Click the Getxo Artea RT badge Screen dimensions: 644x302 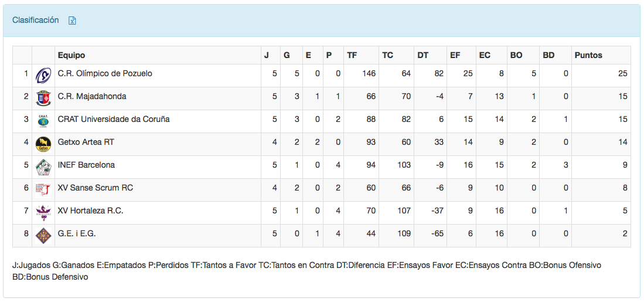[43, 144]
